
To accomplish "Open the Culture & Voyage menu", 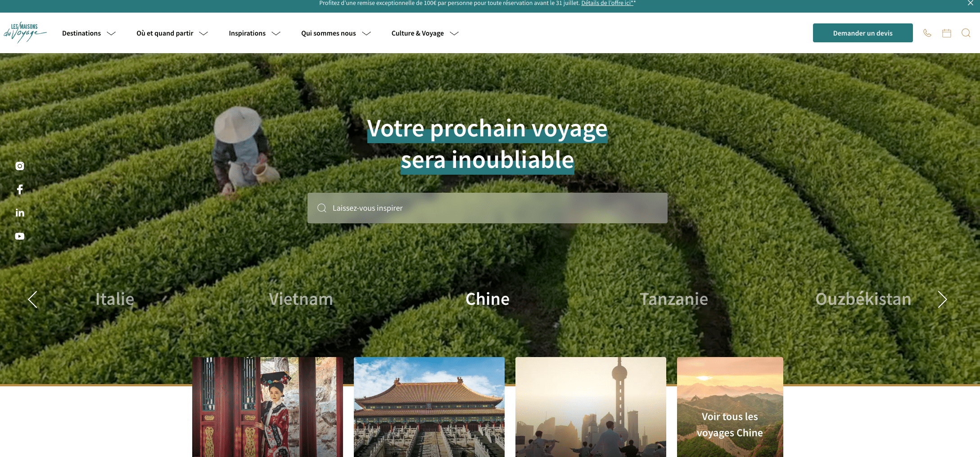I will [x=425, y=33].
